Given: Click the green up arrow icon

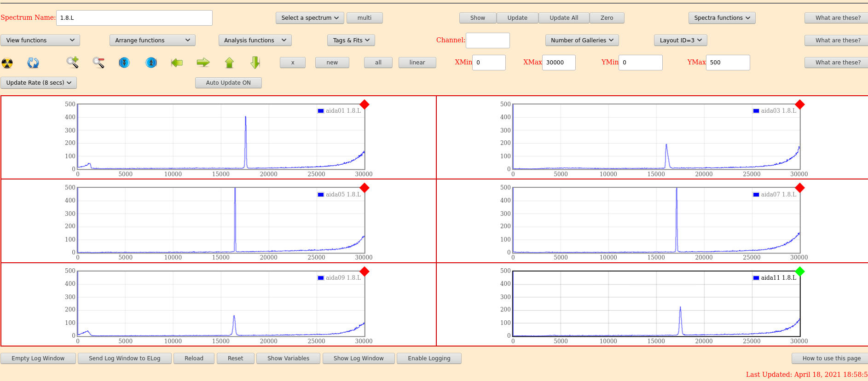Looking at the screenshot, I should [x=229, y=63].
